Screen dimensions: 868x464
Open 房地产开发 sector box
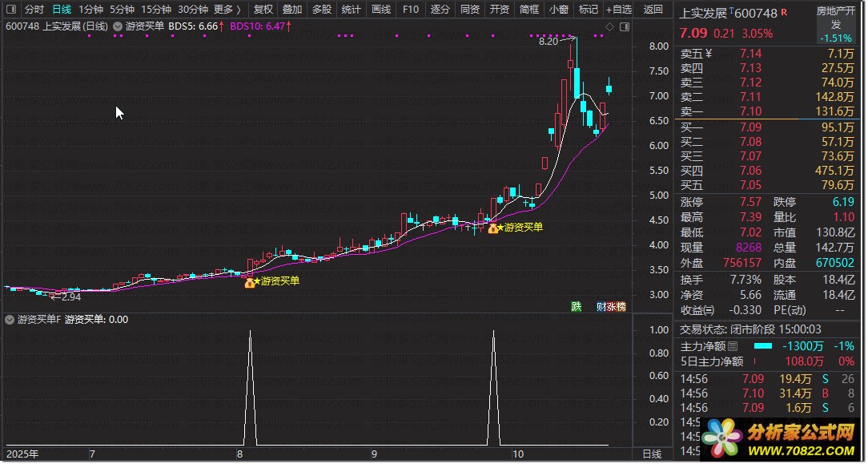tap(835, 24)
